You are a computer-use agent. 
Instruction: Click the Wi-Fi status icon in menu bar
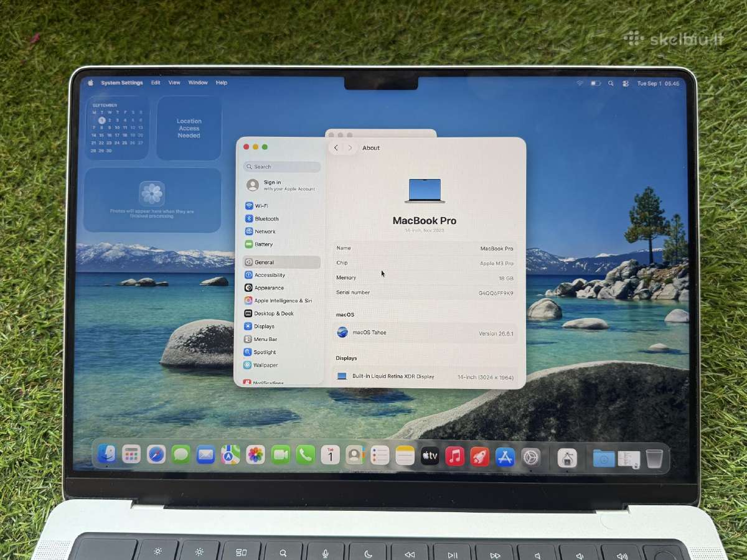[580, 83]
